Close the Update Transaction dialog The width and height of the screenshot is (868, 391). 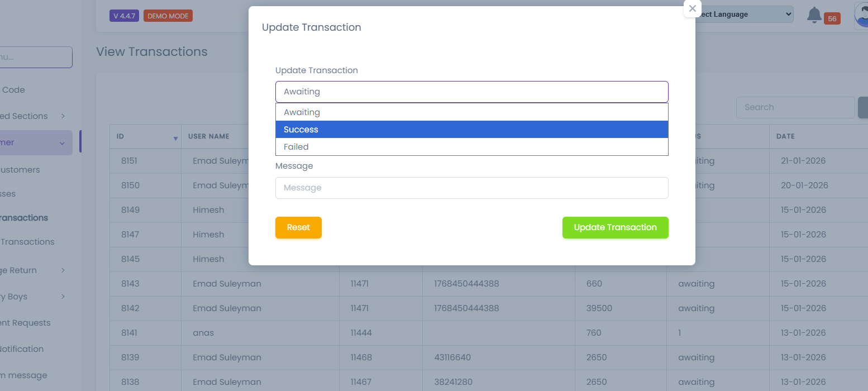pos(693,8)
